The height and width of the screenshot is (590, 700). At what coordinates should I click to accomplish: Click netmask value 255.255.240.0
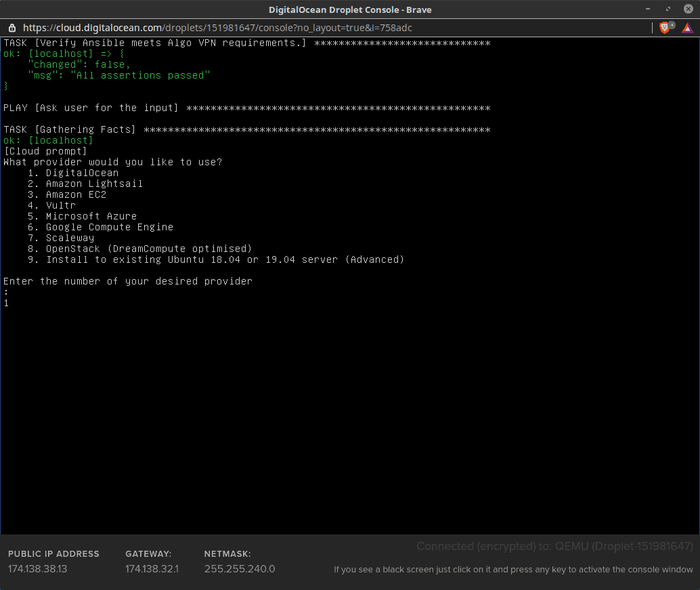pyautogui.click(x=240, y=569)
